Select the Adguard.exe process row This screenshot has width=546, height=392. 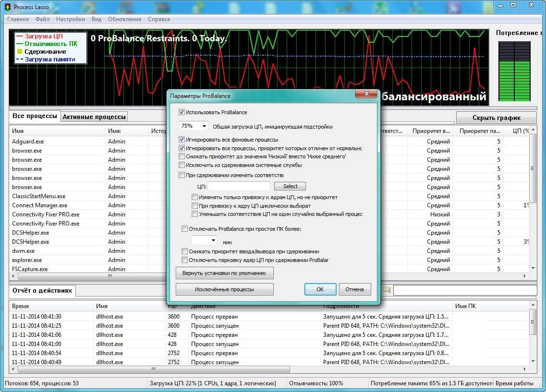click(89, 141)
